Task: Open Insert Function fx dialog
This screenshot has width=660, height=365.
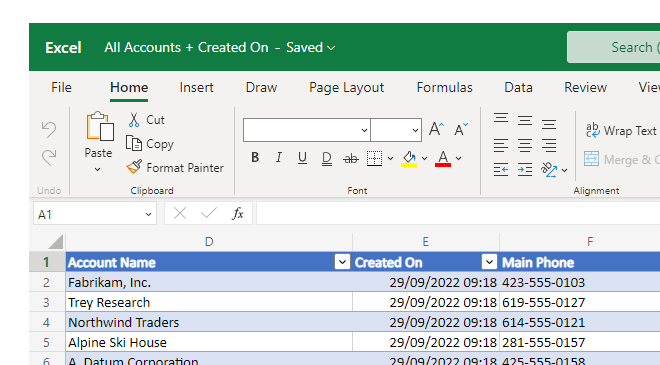Action: click(238, 213)
